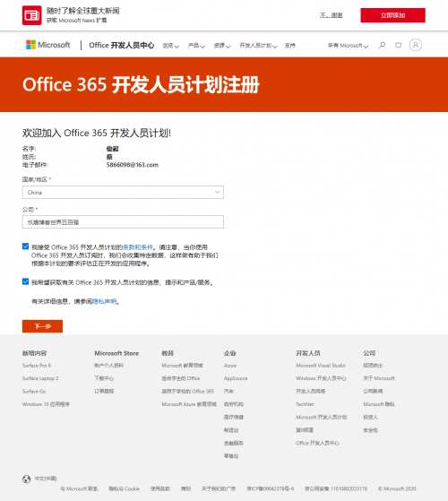Image resolution: width=448 pixels, height=501 pixels.
Task: Open 京ICP备09042378号-6 footer link
Action: [270, 488]
